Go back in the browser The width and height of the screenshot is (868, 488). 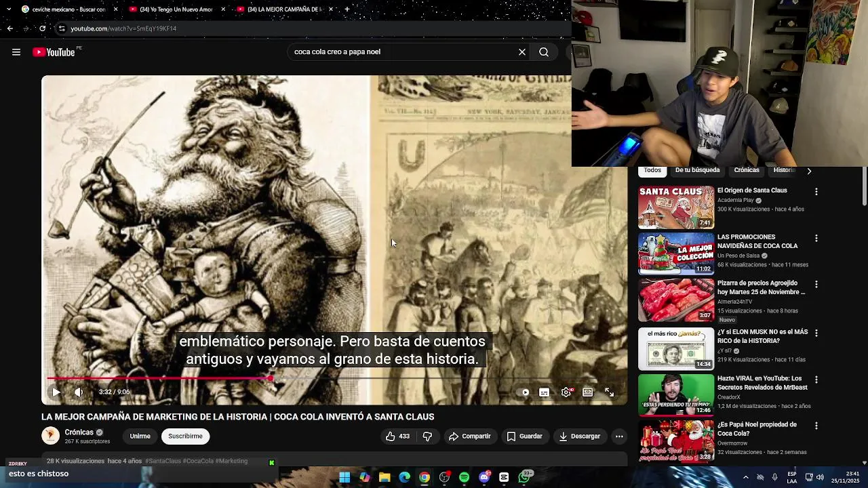pyautogui.click(x=9, y=28)
